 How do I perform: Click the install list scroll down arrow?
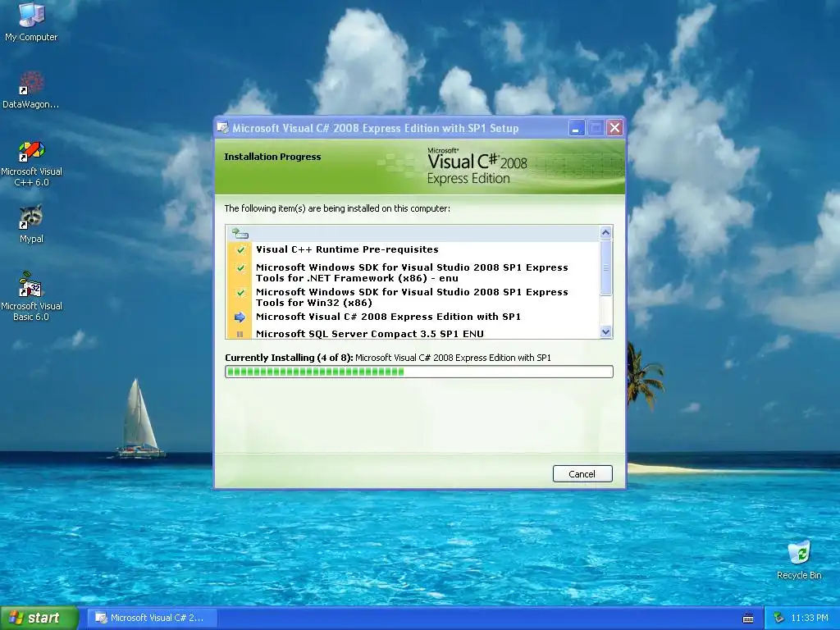[x=606, y=332]
